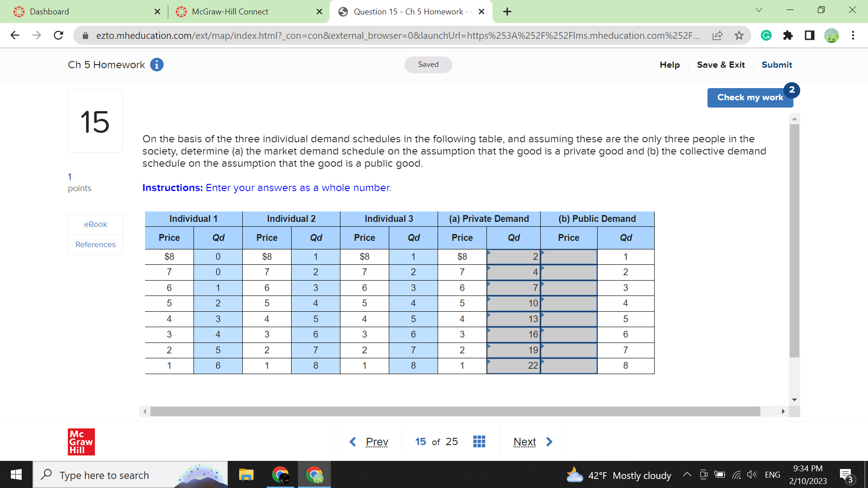
Task: Open the question navigator grid icon
Action: (479, 441)
